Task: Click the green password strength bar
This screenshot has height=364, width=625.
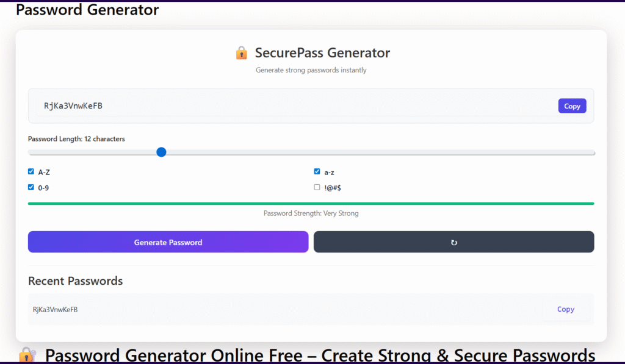Action: pos(311,202)
